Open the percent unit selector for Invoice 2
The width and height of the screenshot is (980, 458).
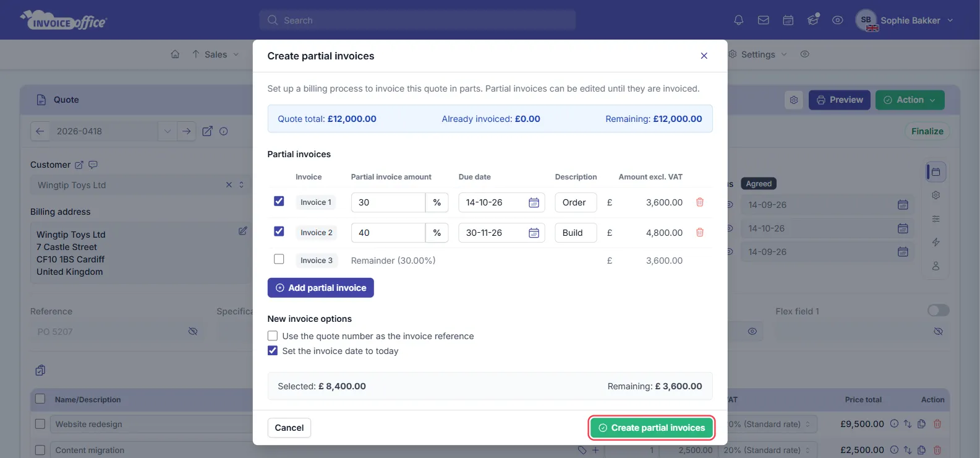pyautogui.click(x=437, y=233)
